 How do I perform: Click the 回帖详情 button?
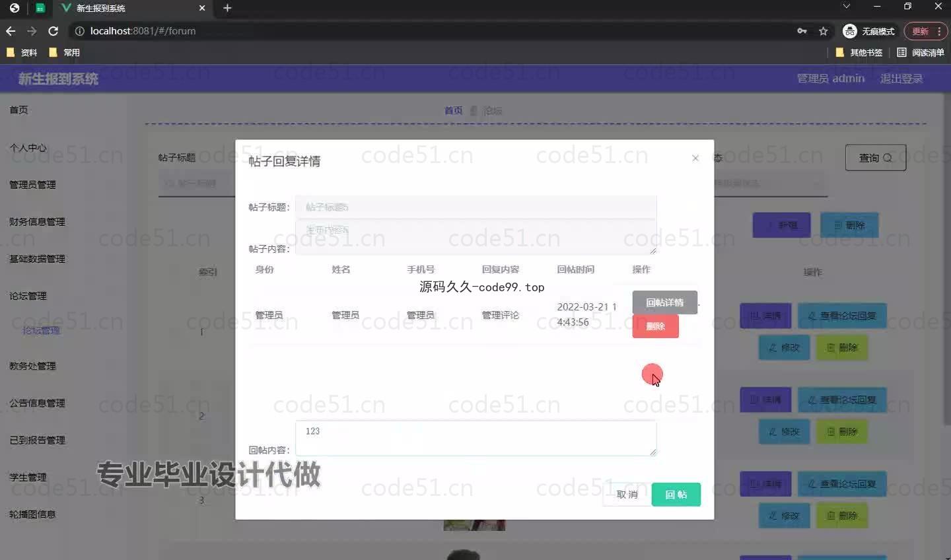(664, 302)
